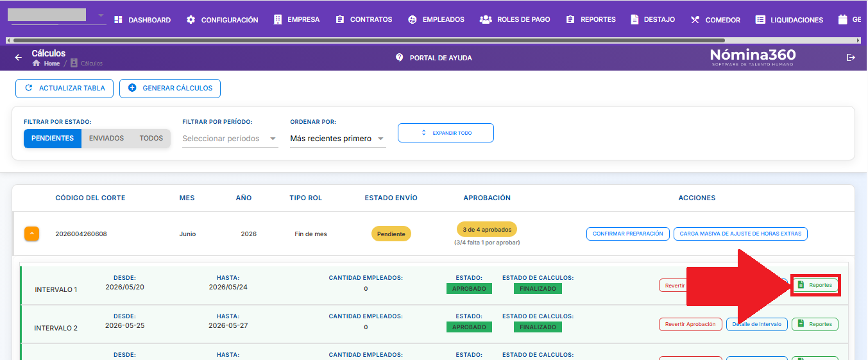Click the logout icon at top right

pos(851,58)
